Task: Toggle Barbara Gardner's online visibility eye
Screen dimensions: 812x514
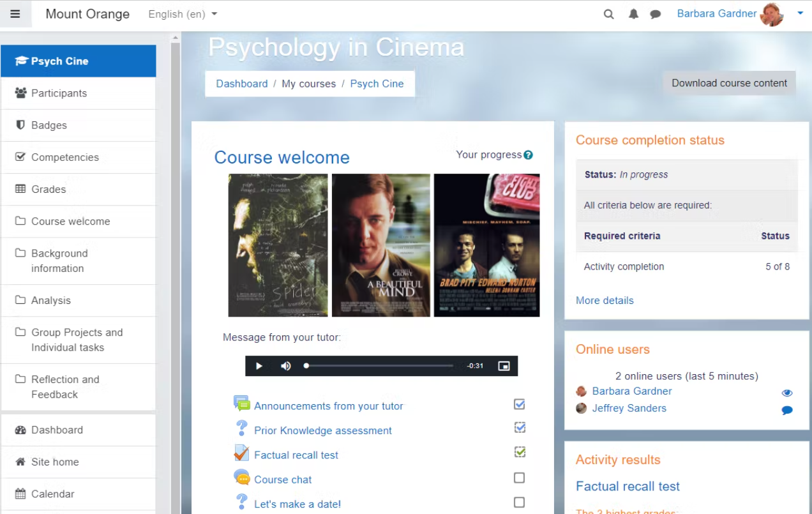Action: (x=787, y=393)
